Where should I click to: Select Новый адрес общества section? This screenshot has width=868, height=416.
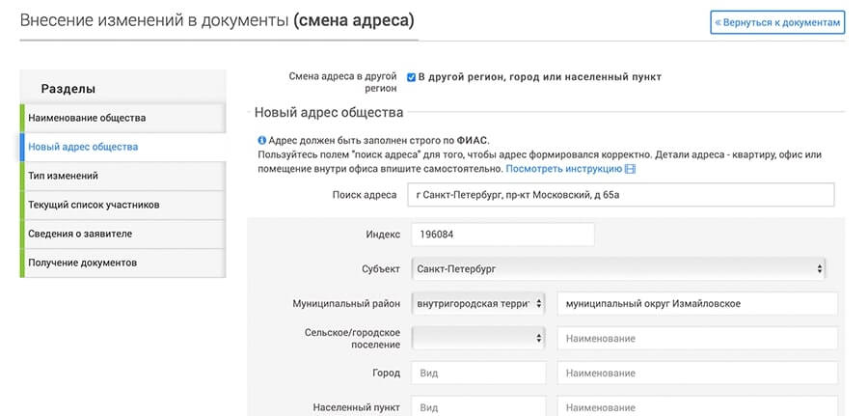pos(122,147)
